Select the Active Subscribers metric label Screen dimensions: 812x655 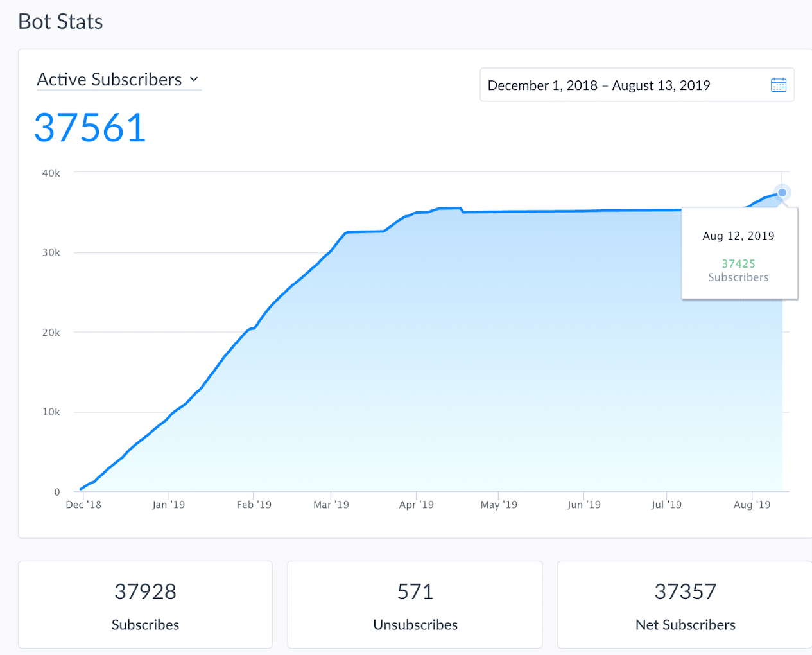pyautogui.click(x=109, y=79)
